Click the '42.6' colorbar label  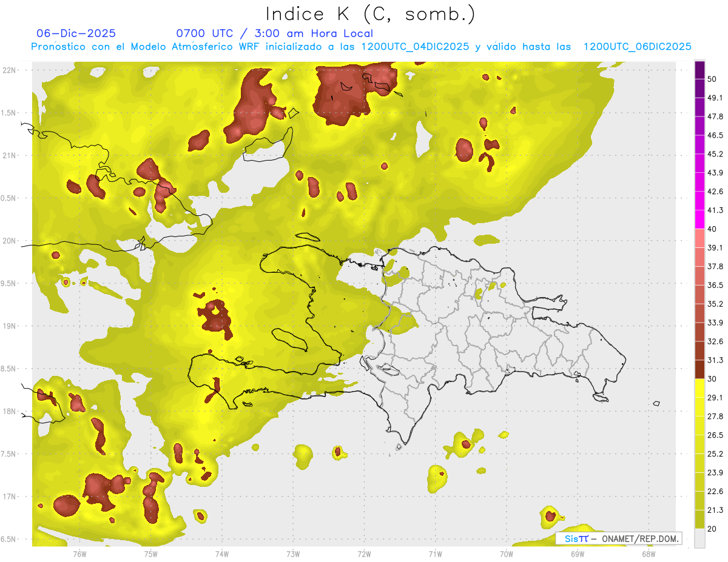pos(715,192)
